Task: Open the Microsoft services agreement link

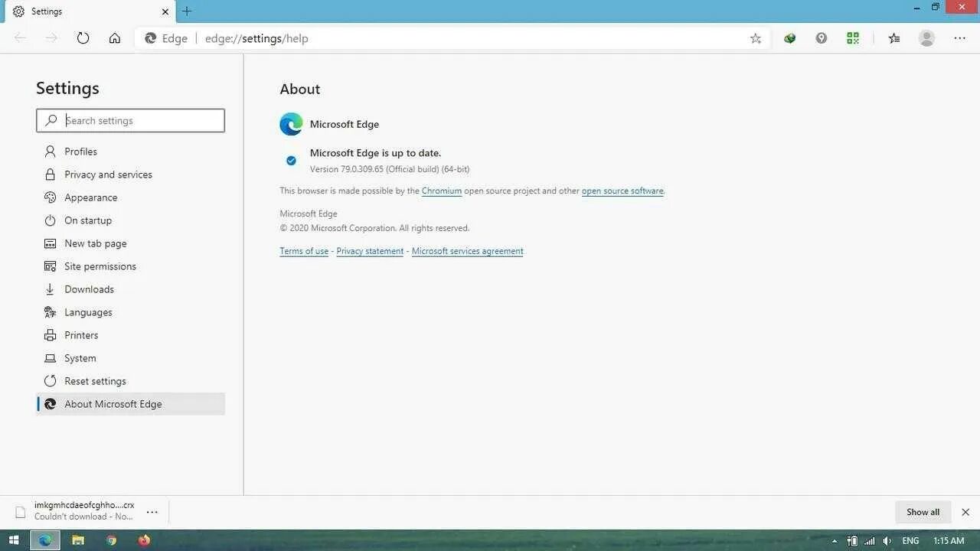Action: coord(467,251)
